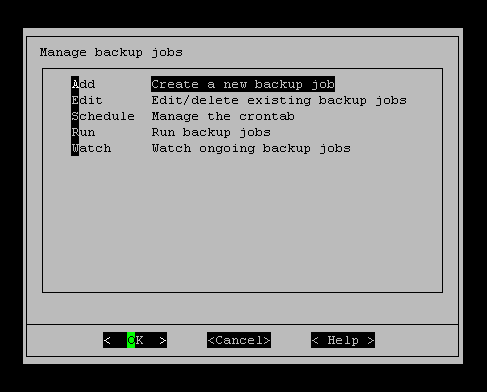Click the OK button
487x392 pixels.
pyautogui.click(x=135, y=340)
